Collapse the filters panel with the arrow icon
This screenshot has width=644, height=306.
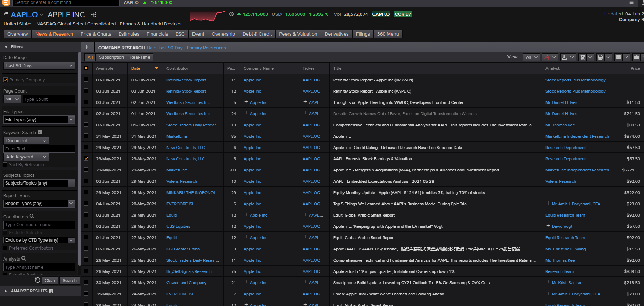[87, 47]
